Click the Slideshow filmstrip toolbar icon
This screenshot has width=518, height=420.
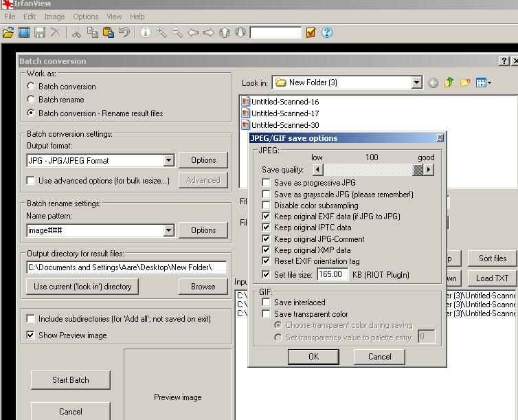24,32
